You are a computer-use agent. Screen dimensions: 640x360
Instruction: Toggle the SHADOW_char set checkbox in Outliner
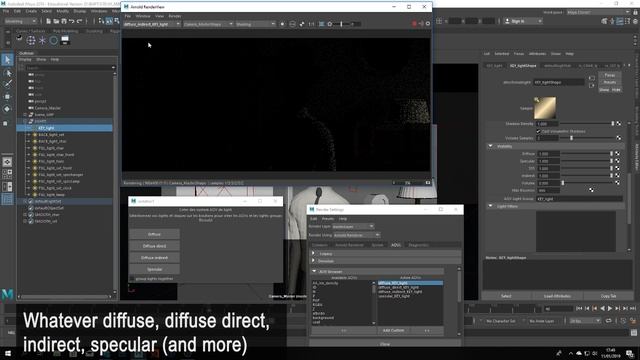tap(31, 214)
